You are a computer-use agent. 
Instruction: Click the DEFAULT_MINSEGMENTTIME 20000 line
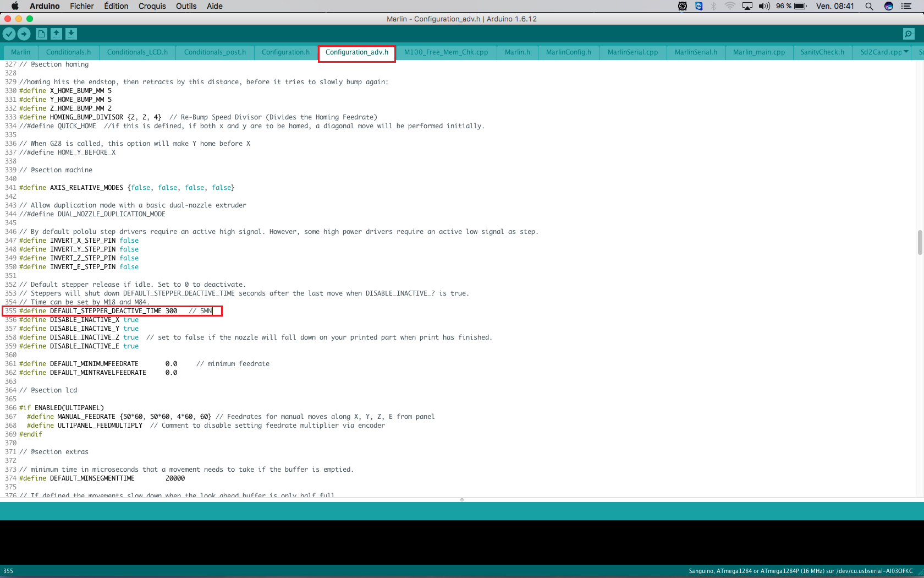[x=102, y=478]
